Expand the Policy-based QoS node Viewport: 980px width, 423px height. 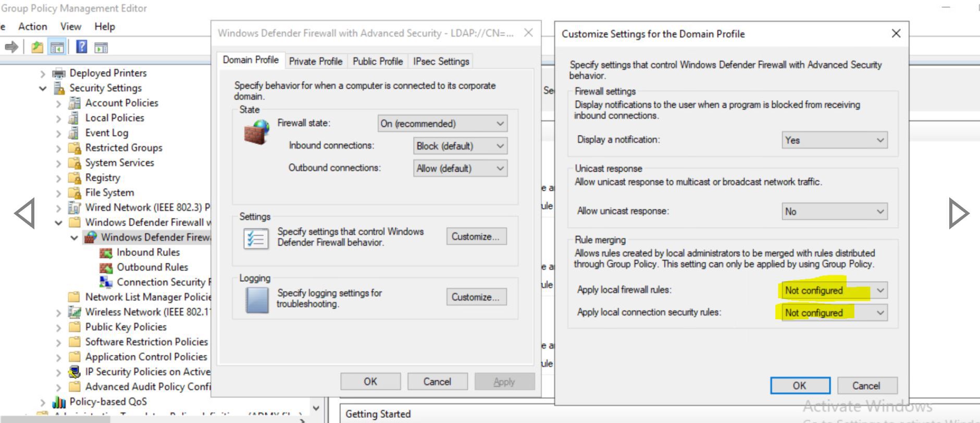click(43, 403)
